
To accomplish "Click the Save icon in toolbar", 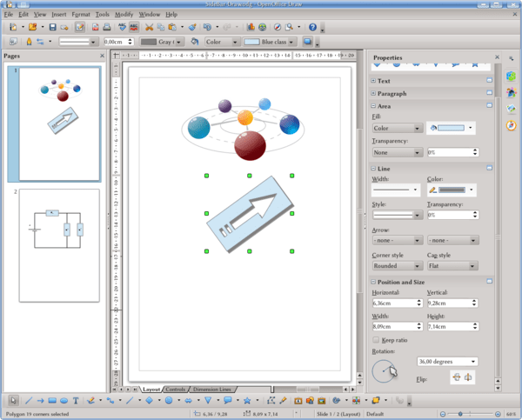I will point(52,27).
